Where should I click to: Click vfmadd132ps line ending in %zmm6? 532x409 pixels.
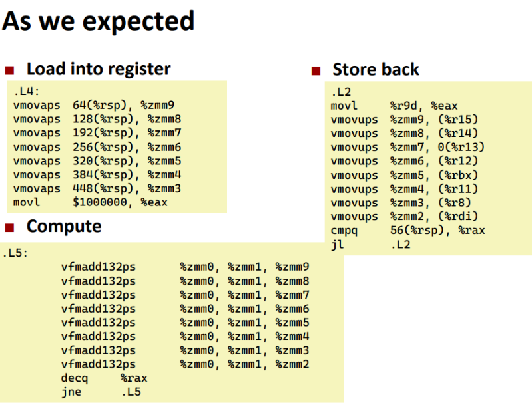tap(185, 309)
